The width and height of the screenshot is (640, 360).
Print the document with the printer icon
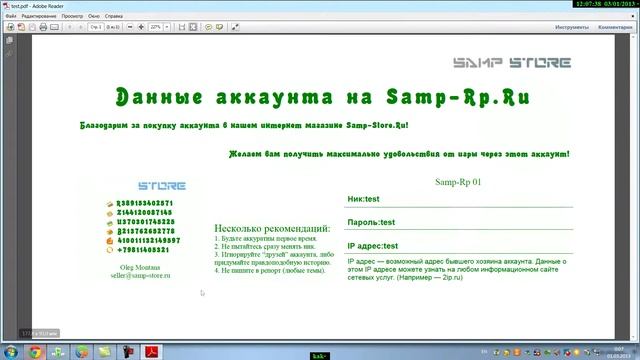[43, 27]
